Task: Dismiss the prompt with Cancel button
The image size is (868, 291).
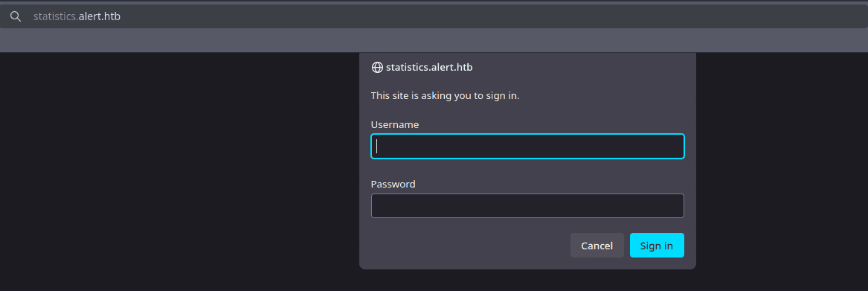Action: [597, 246]
